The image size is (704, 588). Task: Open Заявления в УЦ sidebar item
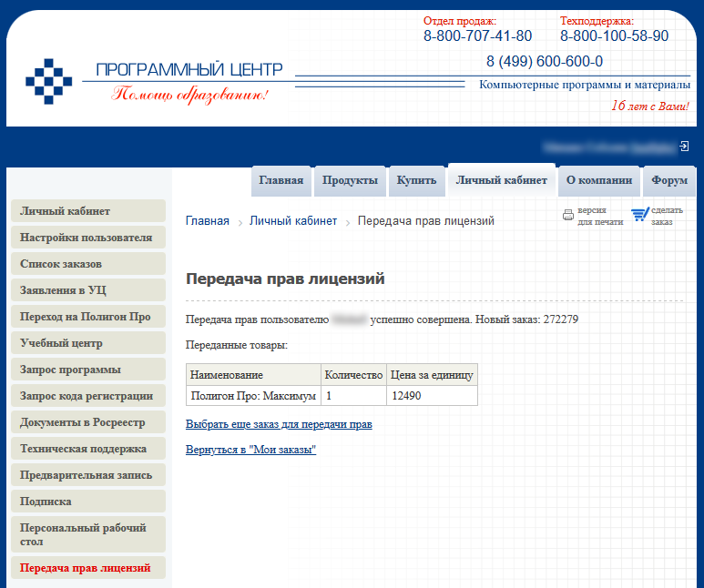coord(88,290)
